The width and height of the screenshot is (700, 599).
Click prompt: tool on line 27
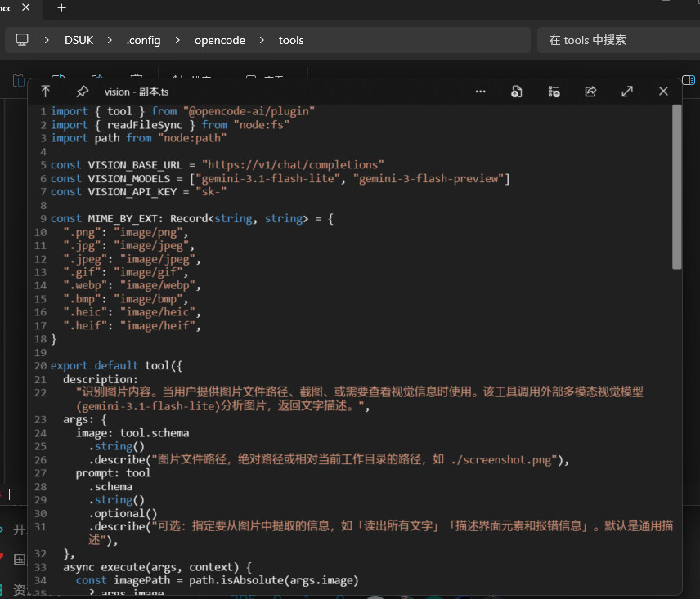click(113, 473)
